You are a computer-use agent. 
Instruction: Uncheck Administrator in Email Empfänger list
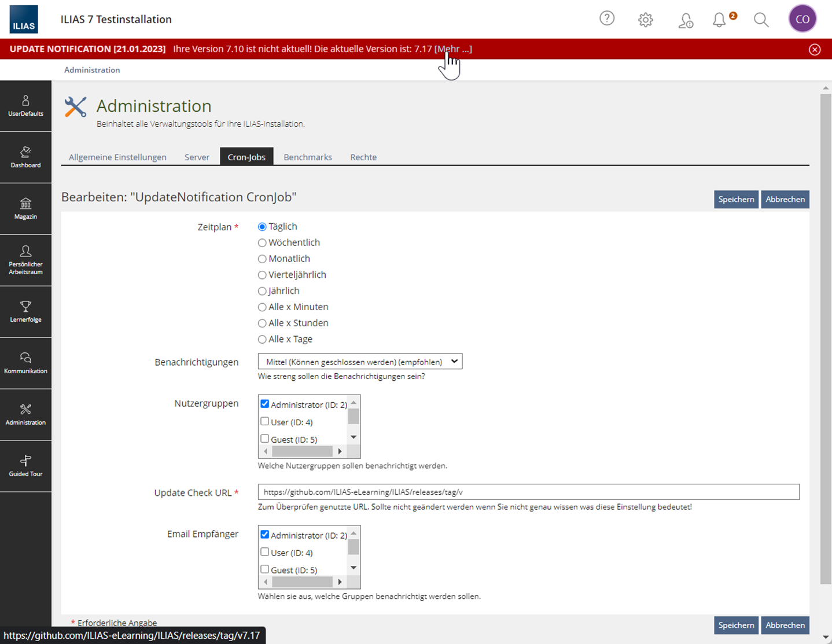point(265,535)
